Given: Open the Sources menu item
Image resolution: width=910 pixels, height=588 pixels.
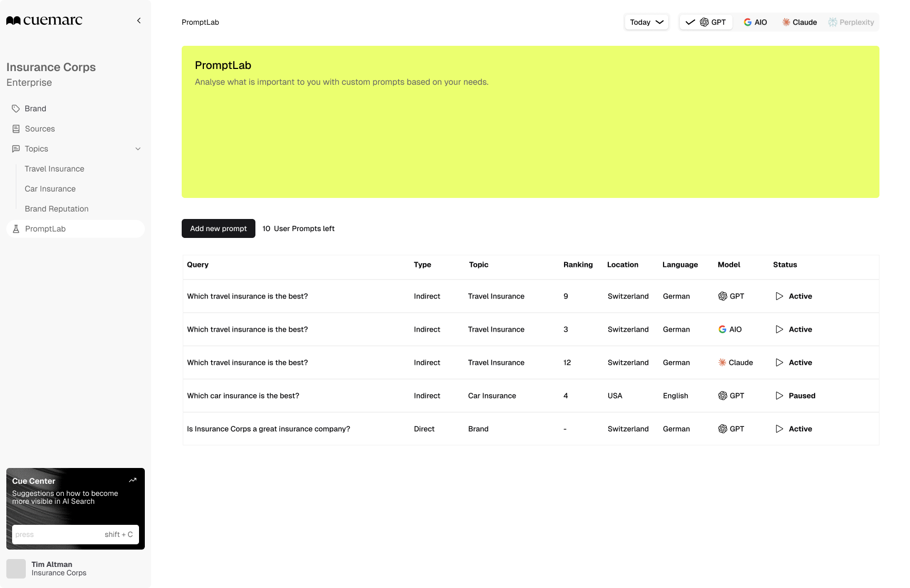Looking at the screenshot, I should click(x=75, y=128).
